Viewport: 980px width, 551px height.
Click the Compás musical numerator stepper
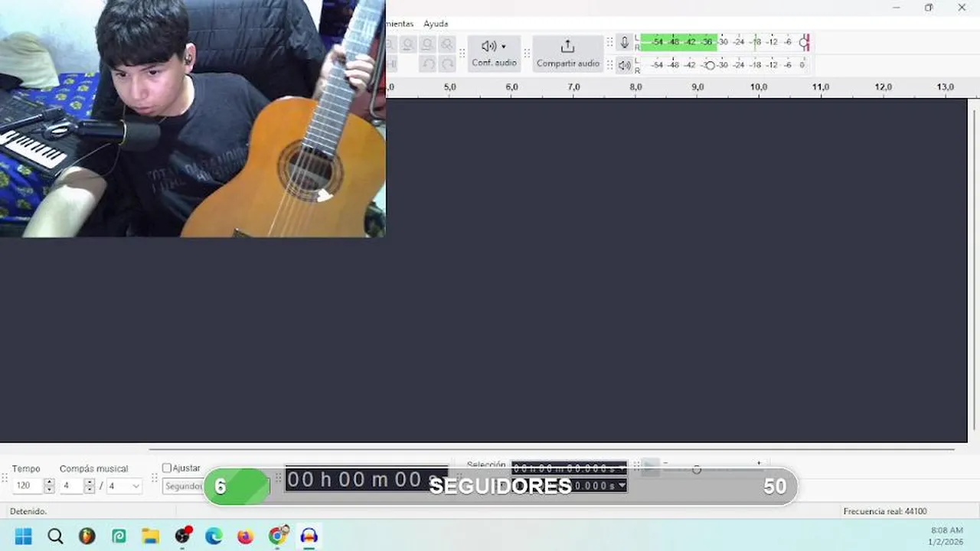tap(90, 486)
